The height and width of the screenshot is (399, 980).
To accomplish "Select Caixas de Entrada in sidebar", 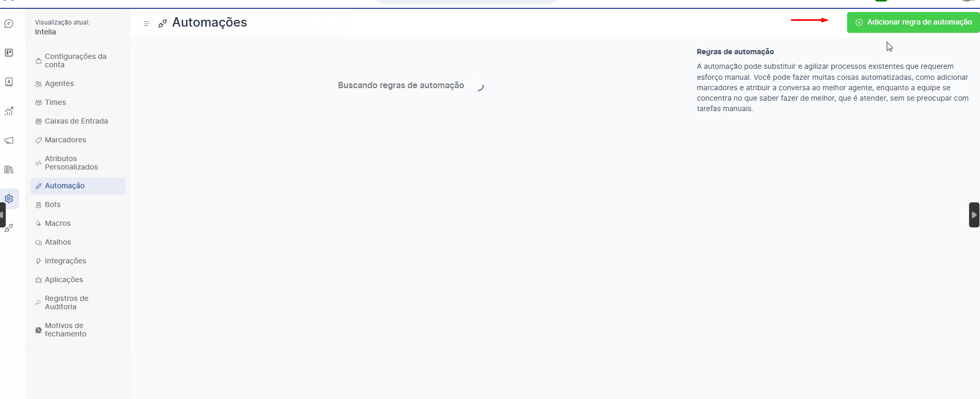I will [76, 121].
